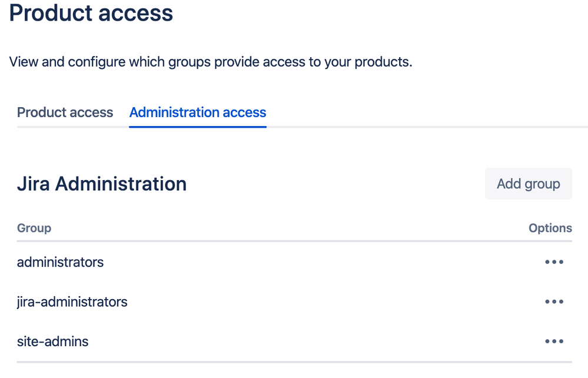588x378 pixels.
Task: Click the site-admins group name
Action: [52, 341]
